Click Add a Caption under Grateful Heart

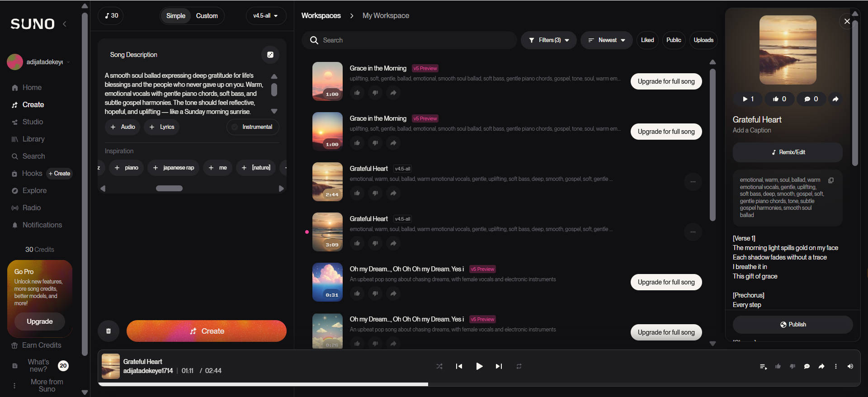tap(752, 130)
